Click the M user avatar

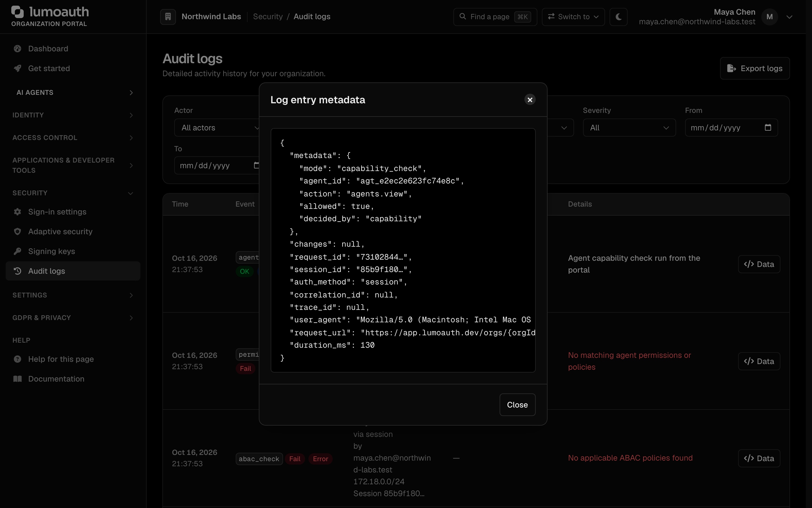[769, 17]
